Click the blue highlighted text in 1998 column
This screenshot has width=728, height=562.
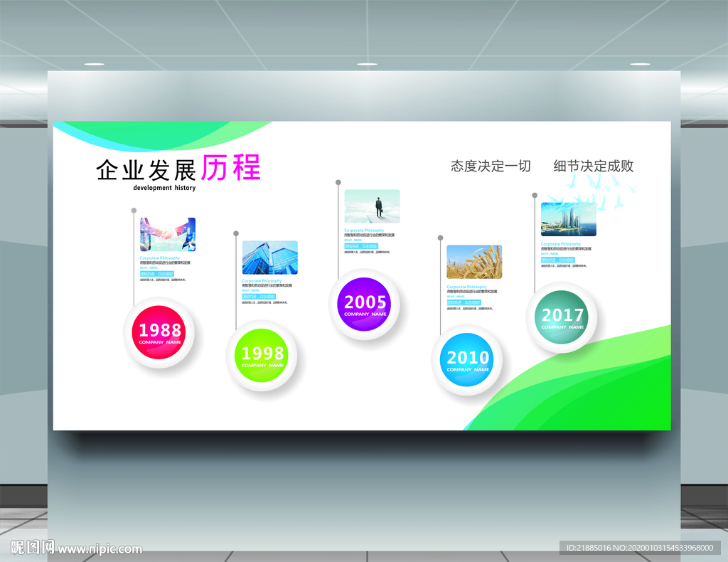click(x=259, y=297)
